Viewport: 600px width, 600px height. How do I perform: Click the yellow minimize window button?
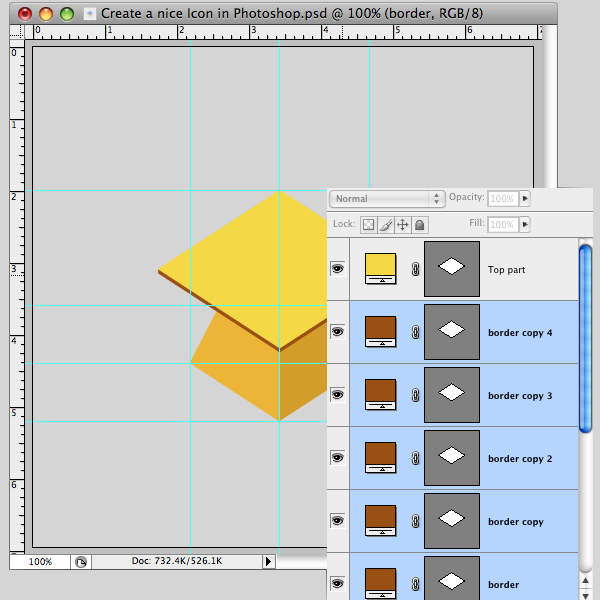[x=46, y=14]
